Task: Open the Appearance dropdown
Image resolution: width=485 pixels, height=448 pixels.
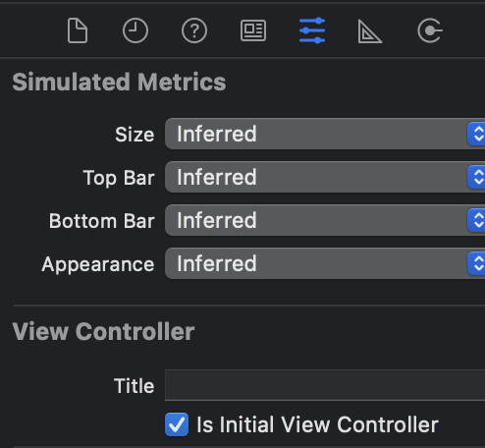Action: [x=325, y=263]
